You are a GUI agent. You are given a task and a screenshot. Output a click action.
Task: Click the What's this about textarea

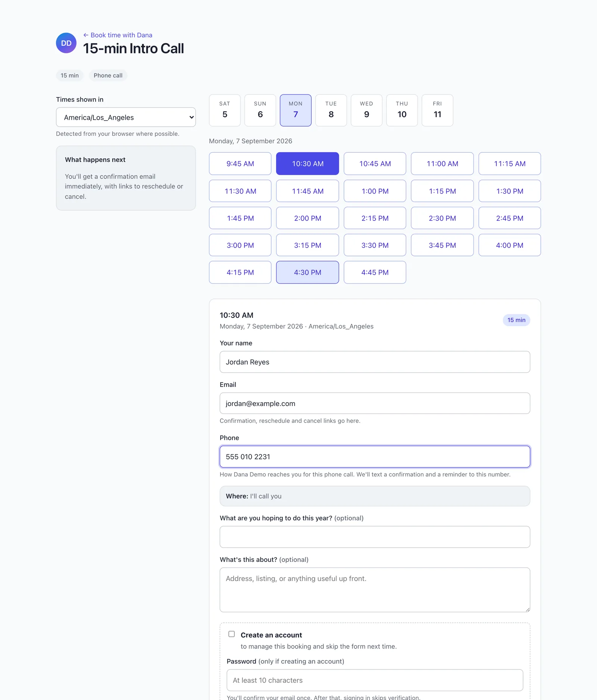375,590
